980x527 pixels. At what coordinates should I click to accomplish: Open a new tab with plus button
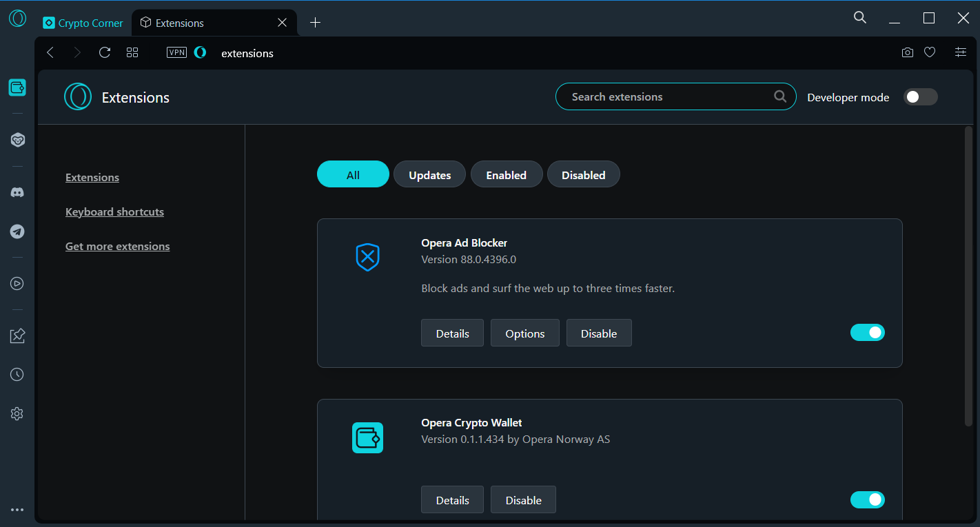tap(315, 23)
